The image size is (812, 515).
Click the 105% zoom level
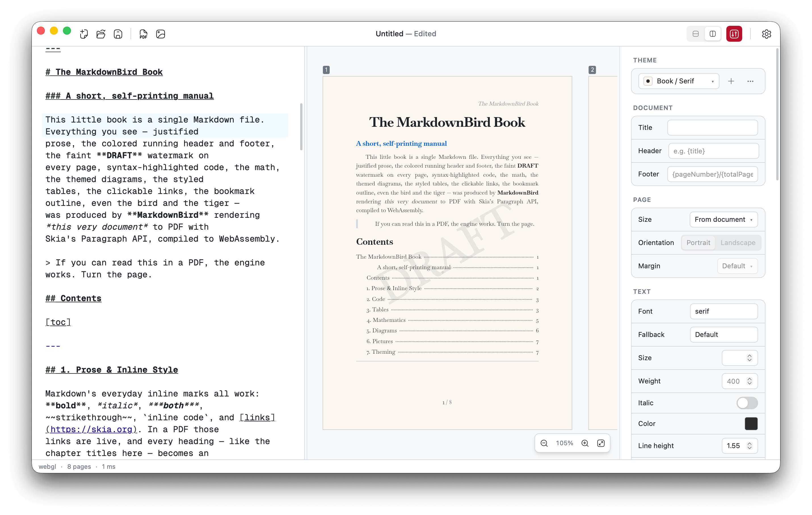[565, 443]
